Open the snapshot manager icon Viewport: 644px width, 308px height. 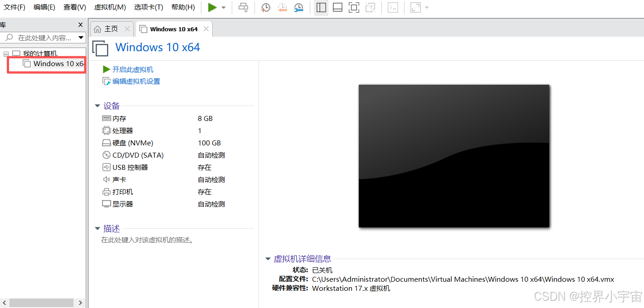298,8
